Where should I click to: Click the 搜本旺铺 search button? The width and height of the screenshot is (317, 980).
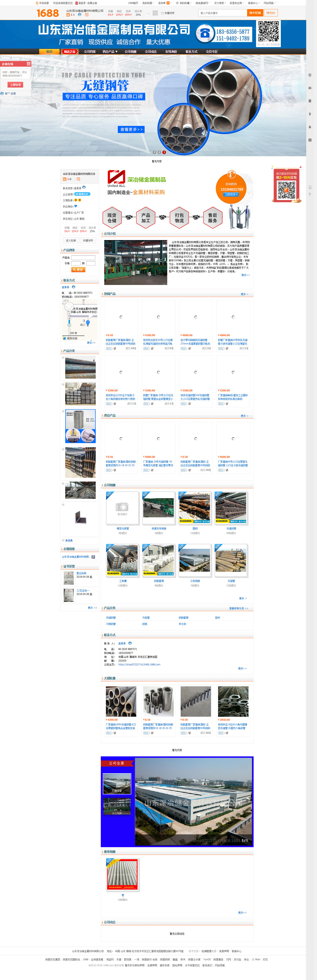(x=255, y=13)
